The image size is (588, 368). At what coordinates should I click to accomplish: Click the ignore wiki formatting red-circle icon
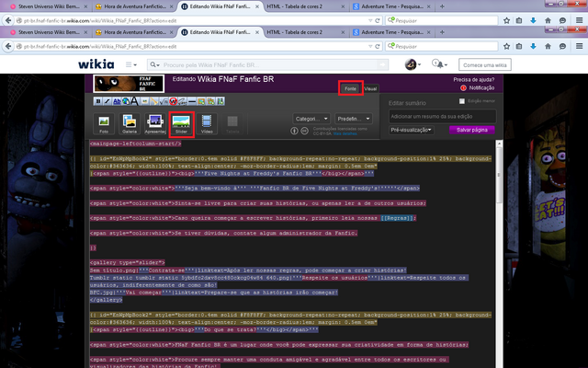[173, 101]
